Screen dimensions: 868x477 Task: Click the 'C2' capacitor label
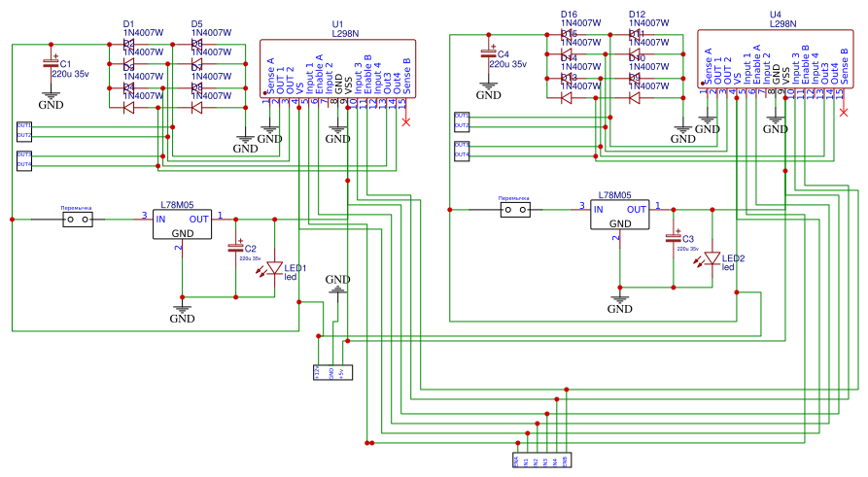250,249
